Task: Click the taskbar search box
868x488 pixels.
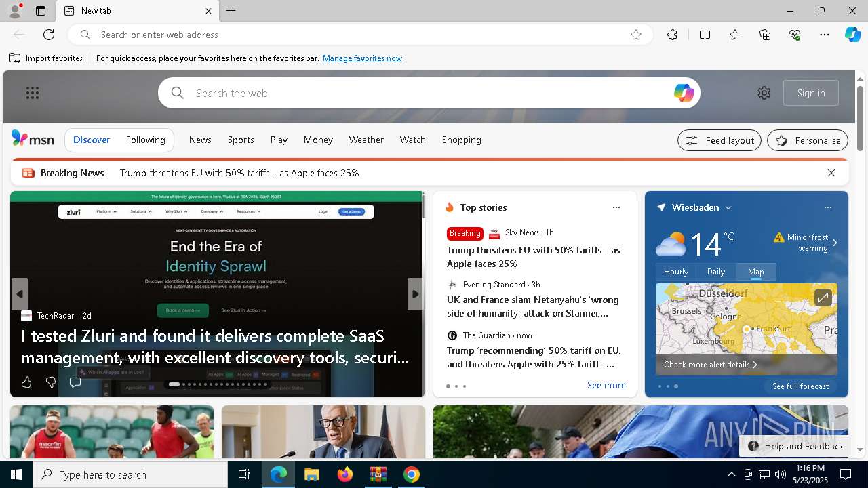Action: pos(130,474)
